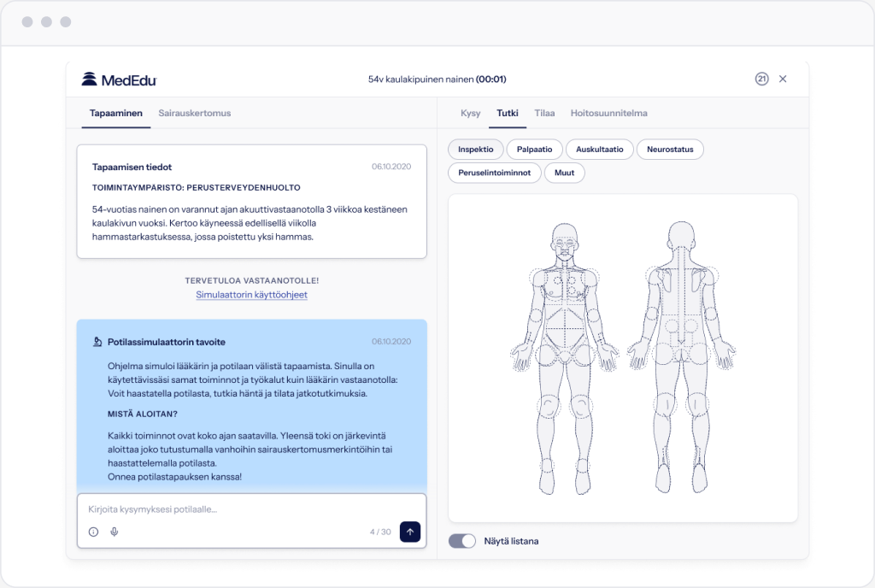Toggle the Näytä listana switch
This screenshot has width=875, height=588.
[x=462, y=541]
